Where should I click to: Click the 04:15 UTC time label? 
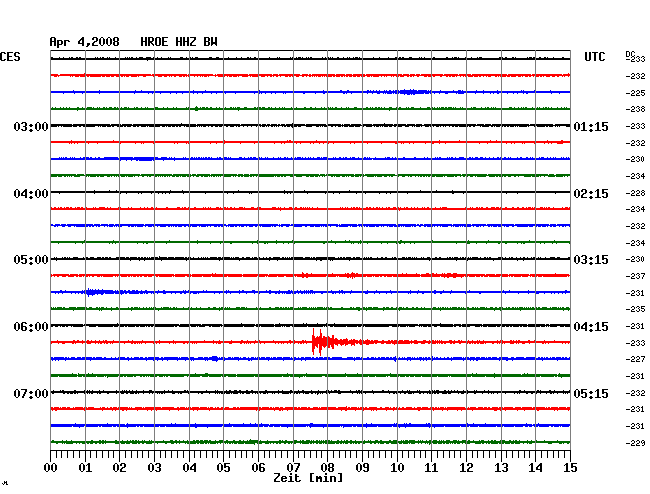[591, 327]
